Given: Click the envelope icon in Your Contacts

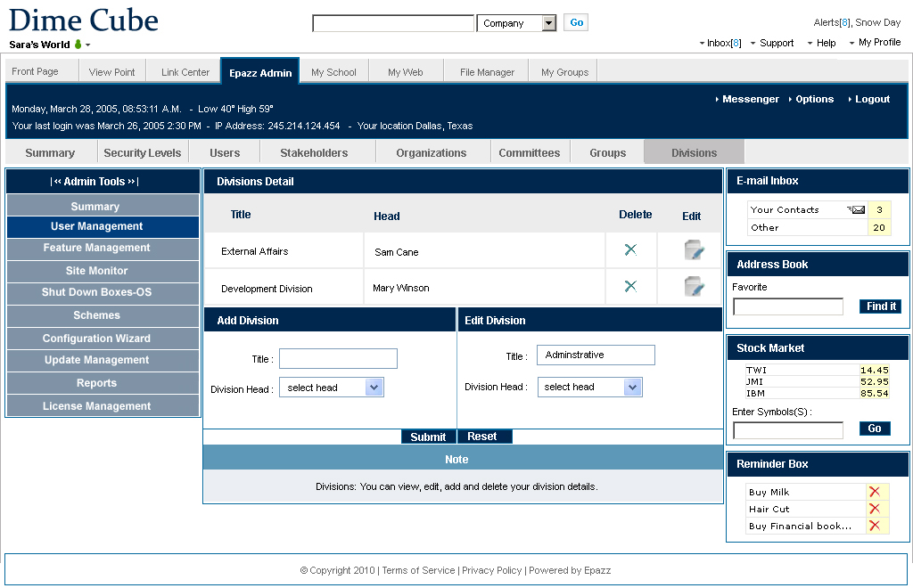Looking at the screenshot, I should click(856, 209).
